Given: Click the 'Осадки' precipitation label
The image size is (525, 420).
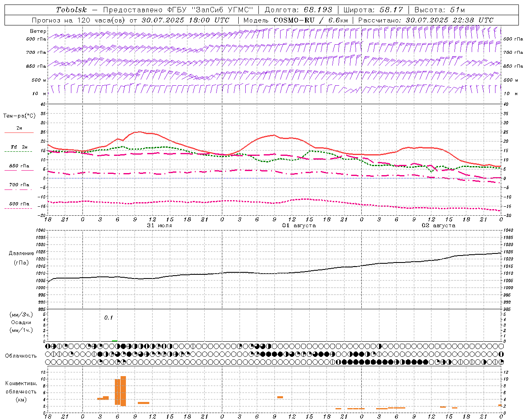Looking at the screenshot, I should click(x=21, y=322).
